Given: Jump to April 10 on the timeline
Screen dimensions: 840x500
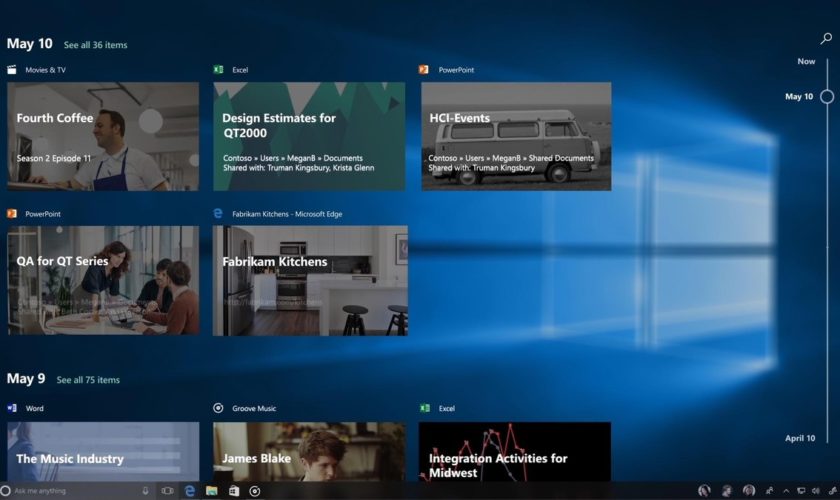Looking at the screenshot, I should 799,438.
